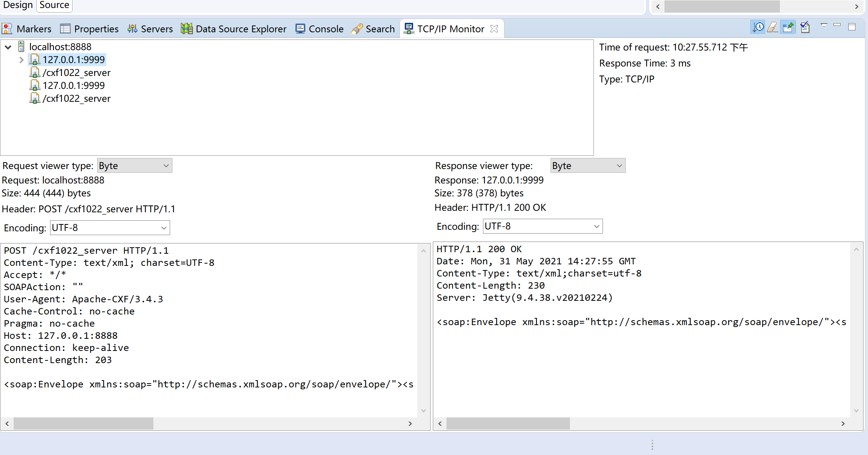Click 'Header: POST /cxf1022_server HTTP/1.1' label
Image resolution: width=868 pixels, height=455 pixels.
(88, 209)
